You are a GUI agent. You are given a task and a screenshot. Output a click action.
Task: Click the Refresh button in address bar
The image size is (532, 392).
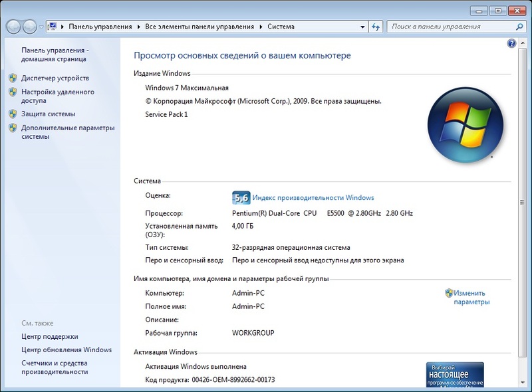[x=375, y=27]
